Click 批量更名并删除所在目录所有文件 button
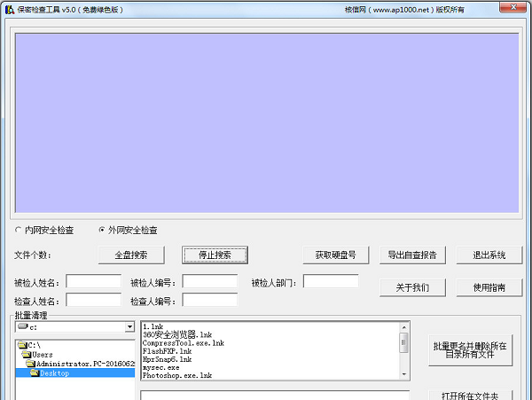Image resolution: width=532 pixels, height=400 pixels. tap(469, 350)
